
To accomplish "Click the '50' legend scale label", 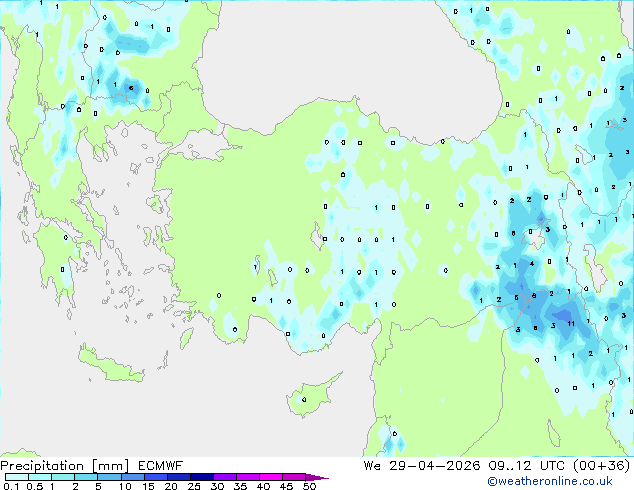I will click(310, 486).
